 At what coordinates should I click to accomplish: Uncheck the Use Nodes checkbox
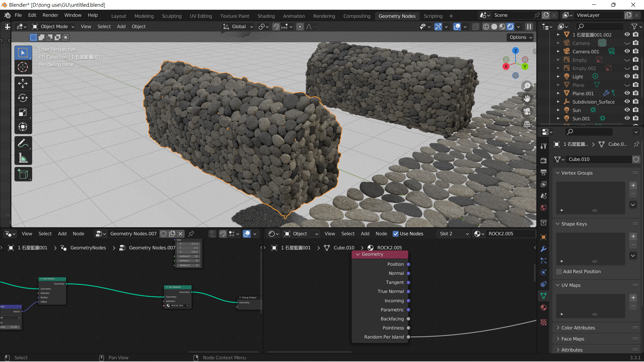click(396, 234)
